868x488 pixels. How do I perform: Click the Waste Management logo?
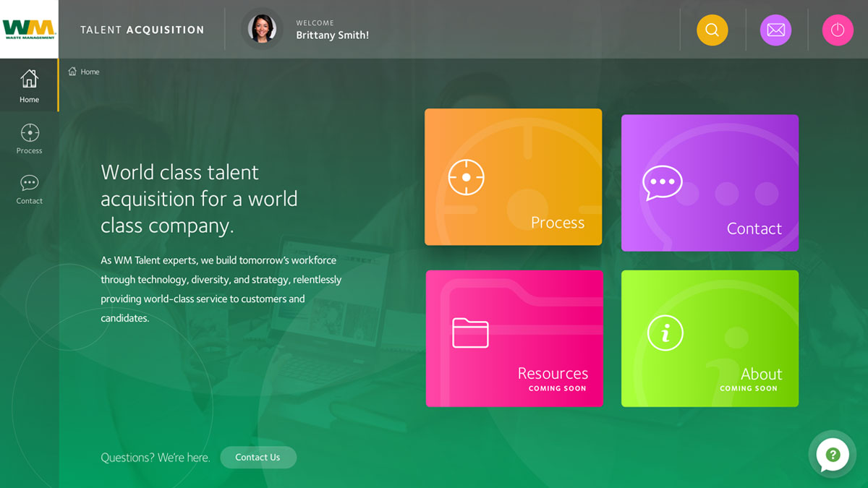[29, 27]
